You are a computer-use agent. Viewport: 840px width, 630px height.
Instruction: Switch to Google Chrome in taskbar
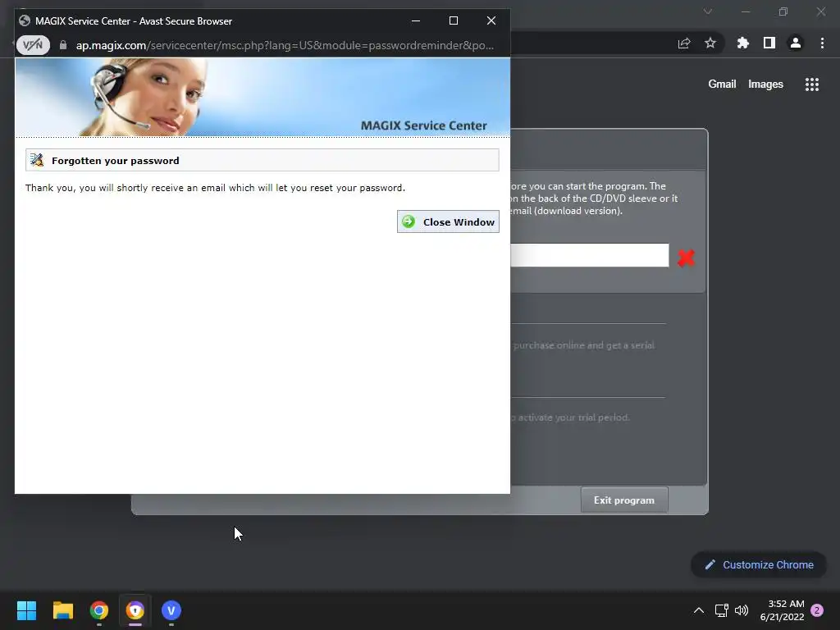click(x=99, y=610)
